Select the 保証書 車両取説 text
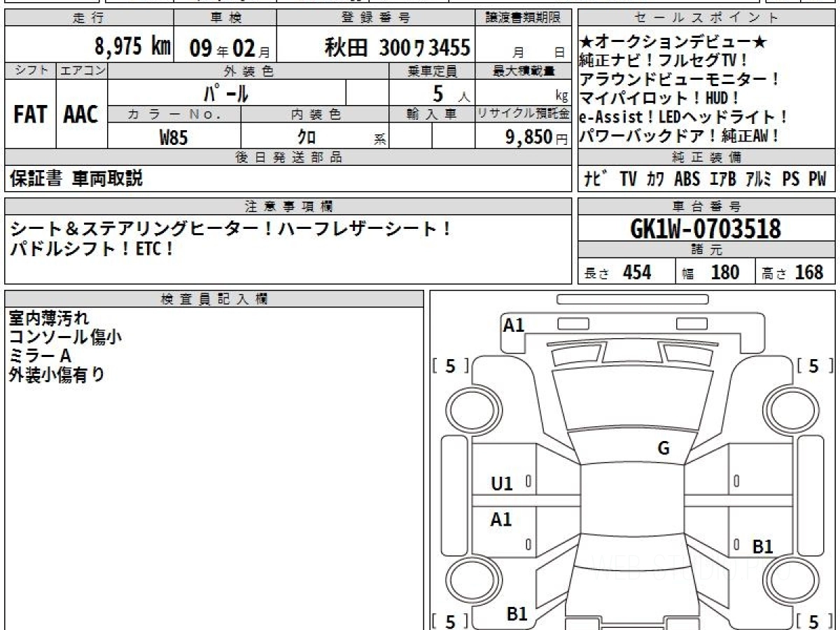The width and height of the screenshot is (840, 630). [x=76, y=178]
